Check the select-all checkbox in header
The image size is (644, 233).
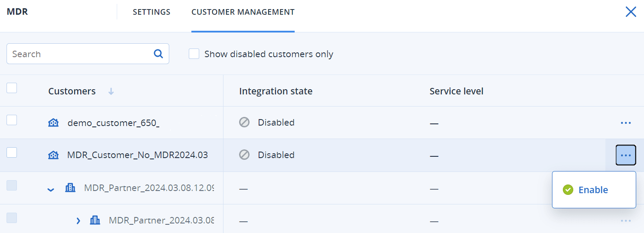(12, 88)
